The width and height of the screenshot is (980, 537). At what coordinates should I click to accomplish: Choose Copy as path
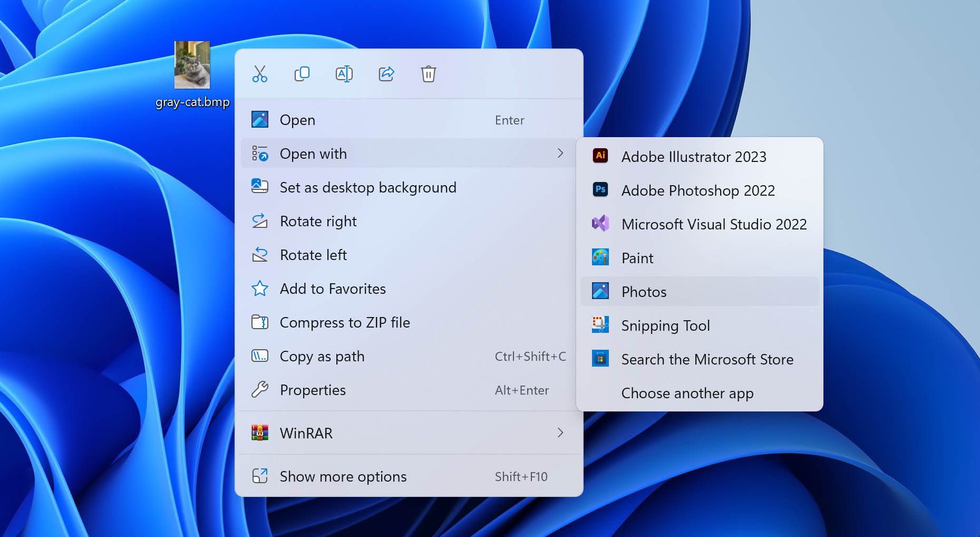(408, 356)
